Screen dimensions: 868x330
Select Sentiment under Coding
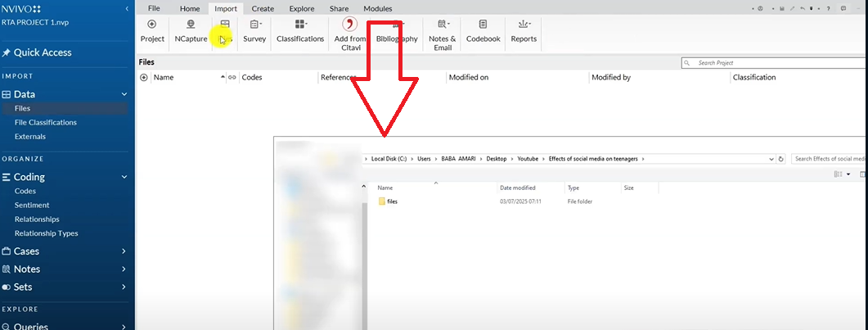32,205
